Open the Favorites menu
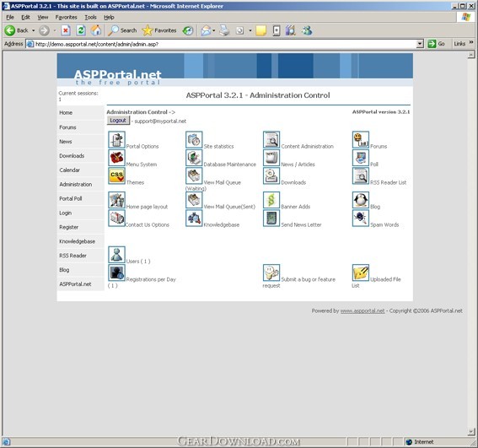Image resolution: width=478 pixels, height=448 pixels. coord(66,18)
